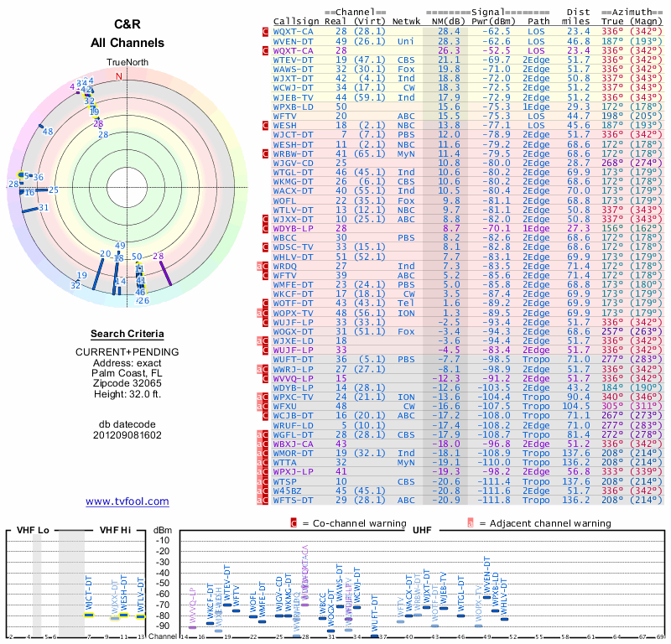
Task: Select the co-channel warning icon for WJXX-DT
Action: pos(266,218)
